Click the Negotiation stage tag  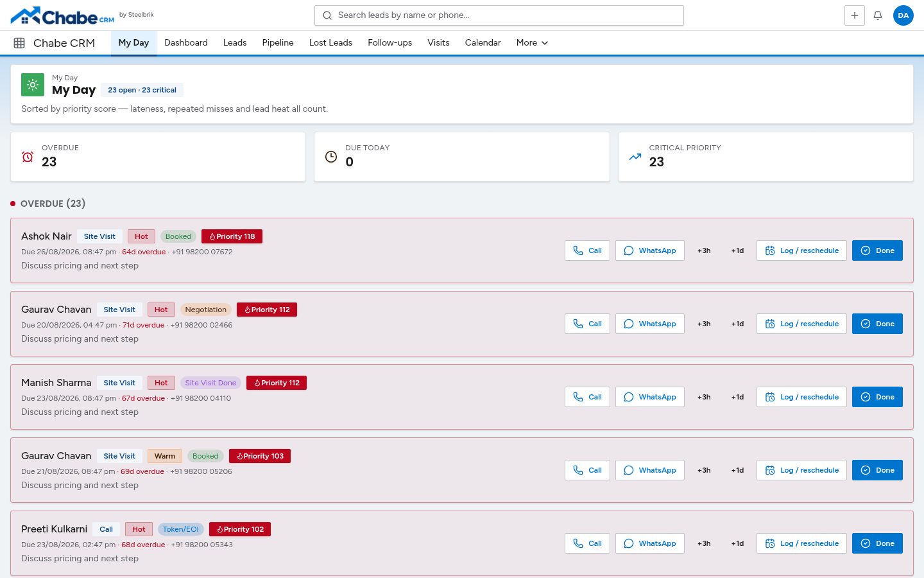pyautogui.click(x=206, y=310)
